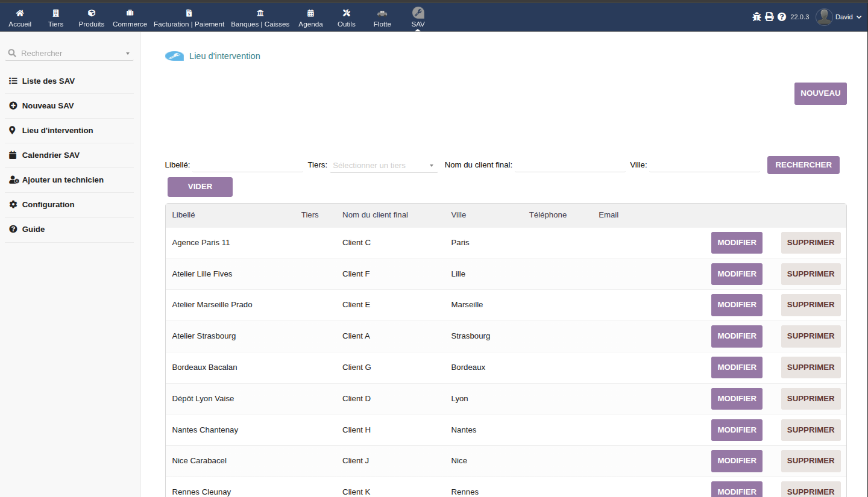Click the printer icon in top bar
This screenshot has width=868, height=497.
(x=769, y=17)
